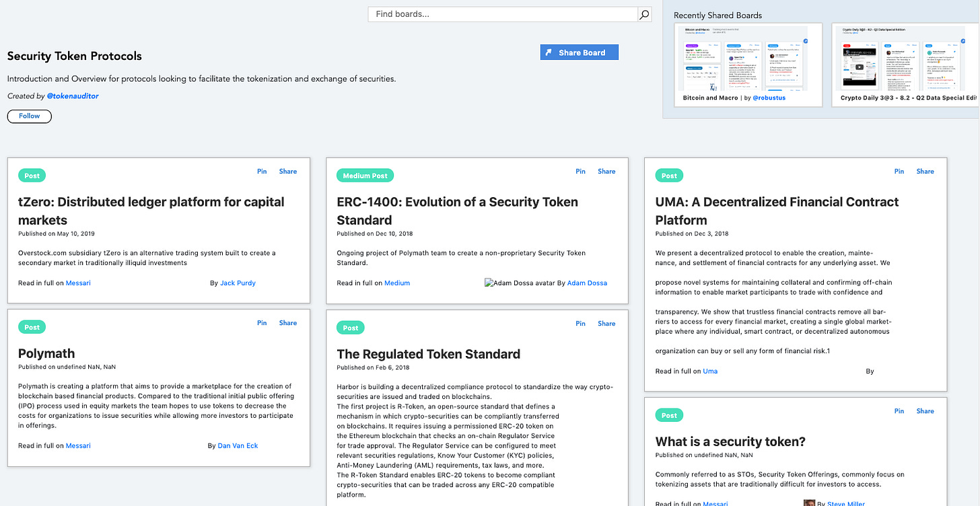Click 'Published on Feb 6, 2018' text

[x=373, y=367]
